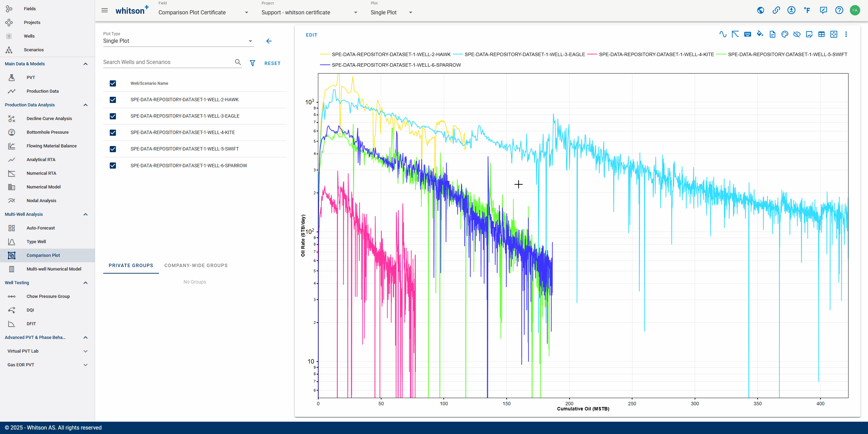Collapse the Main Data & Models section
Image resolution: width=868 pixels, height=434 pixels.
85,64
